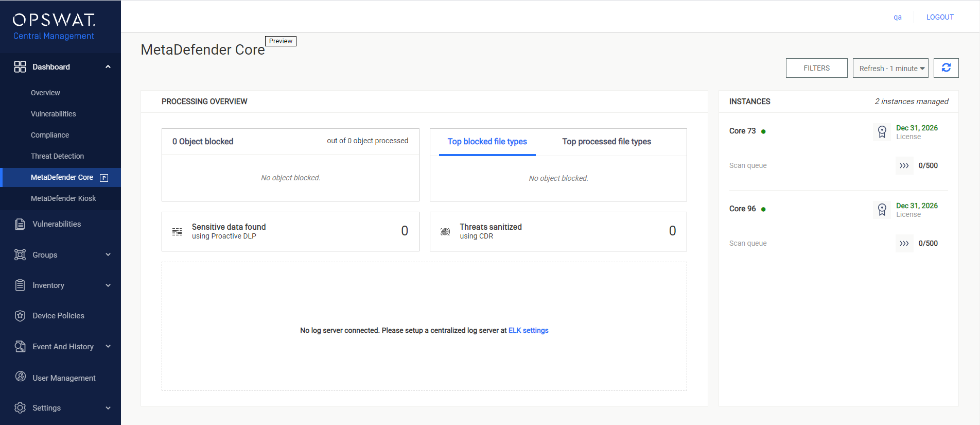Select Threat Detection in the sidebar

[57, 156]
